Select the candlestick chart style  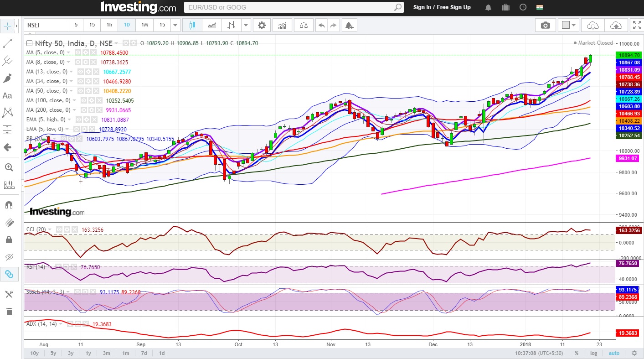pyautogui.click(x=192, y=25)
